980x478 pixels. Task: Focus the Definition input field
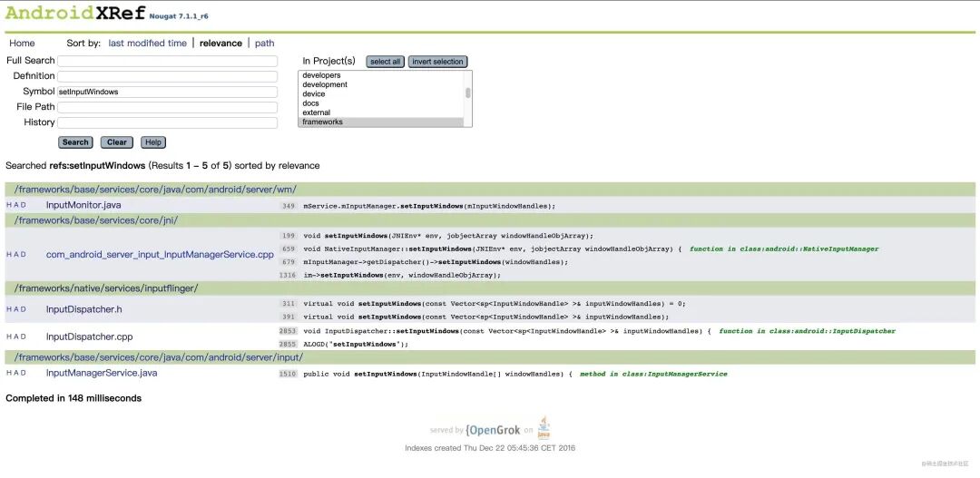pyautogui.click(x=168, y=76)
